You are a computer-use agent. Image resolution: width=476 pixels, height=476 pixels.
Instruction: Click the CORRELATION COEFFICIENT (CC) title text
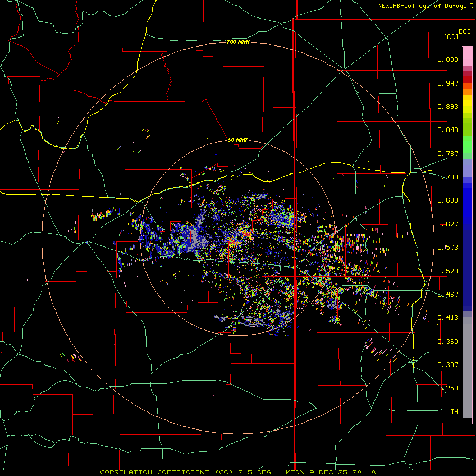pos(167,472)
